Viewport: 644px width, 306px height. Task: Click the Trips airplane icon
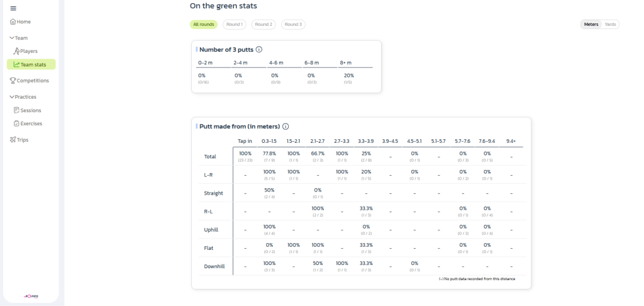tap(13, 140)
